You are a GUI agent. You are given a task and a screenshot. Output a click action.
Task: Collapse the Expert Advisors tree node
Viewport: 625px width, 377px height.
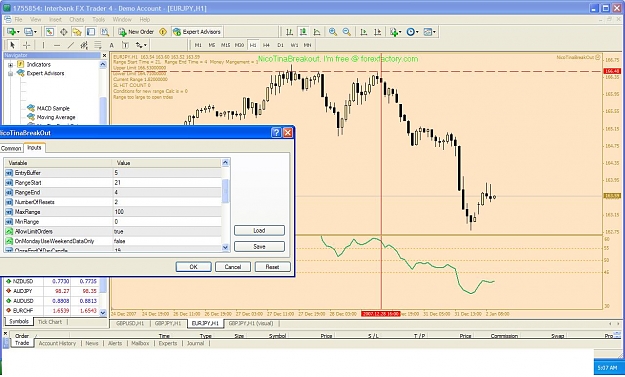[x=10, y=73]
